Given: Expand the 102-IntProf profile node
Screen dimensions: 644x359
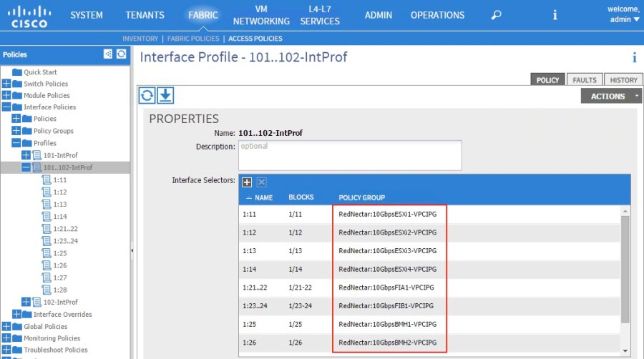Looking at the screenshot, I should (26, 302).
